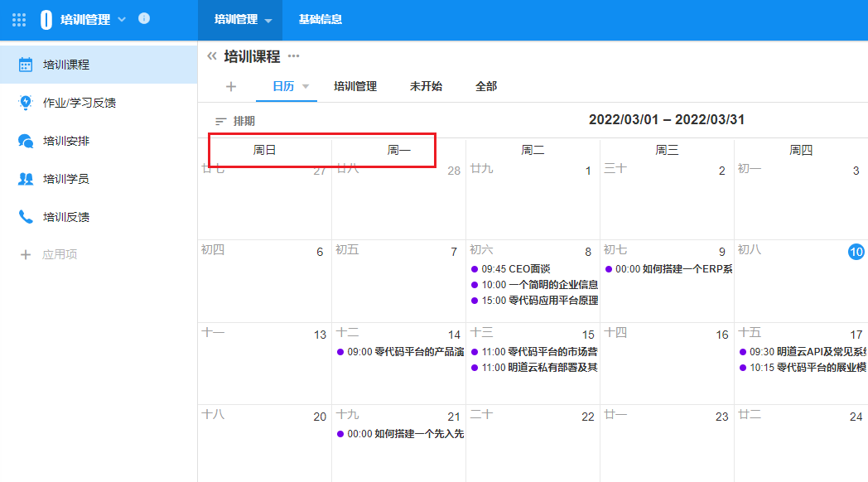Open the 09:45 CEO面谈 calendar event
The width and height of the screenshot is (868, 482).
click(514, 269)
